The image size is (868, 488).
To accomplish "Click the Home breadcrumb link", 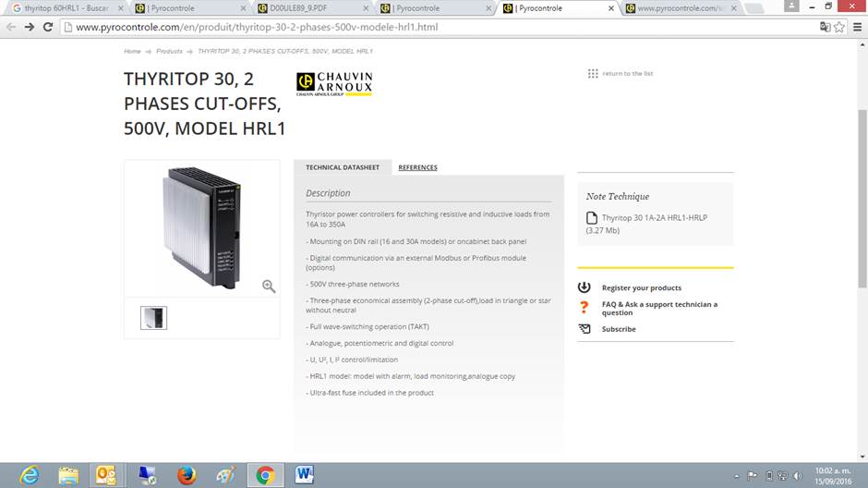I will pyautogui.click(x=132, y=51).
